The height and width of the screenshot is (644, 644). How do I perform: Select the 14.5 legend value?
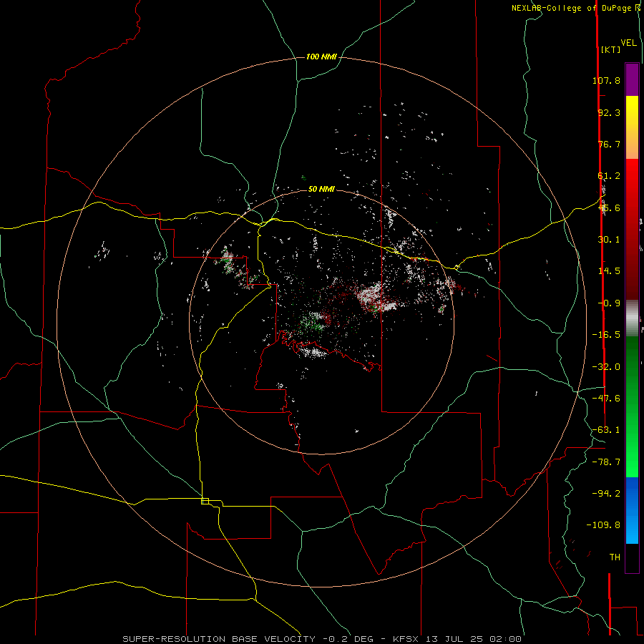pos(609,271)
